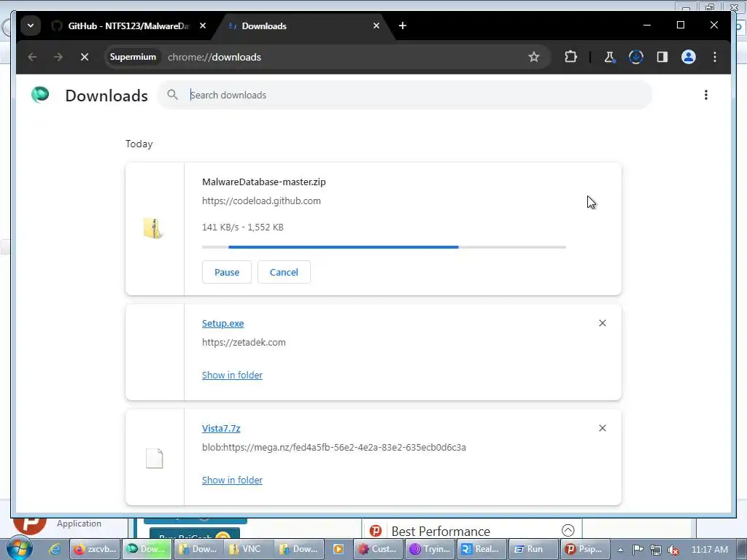Open the tab search dropdown arrow

pos(31,26)
